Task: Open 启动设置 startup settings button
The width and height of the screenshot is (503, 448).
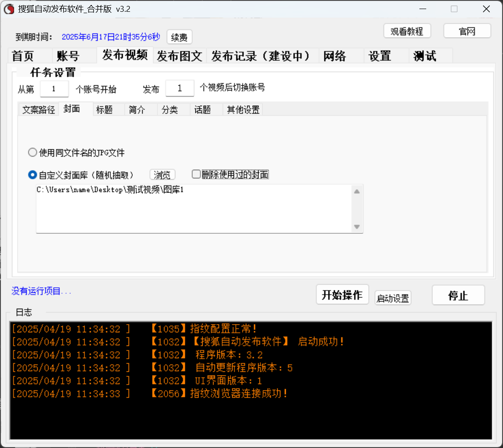Action: (393, 298)
